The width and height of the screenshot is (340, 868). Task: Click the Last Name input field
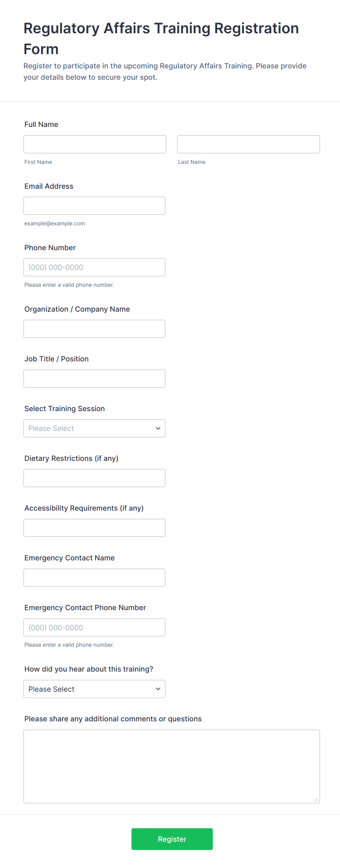(x=248, y=144)
